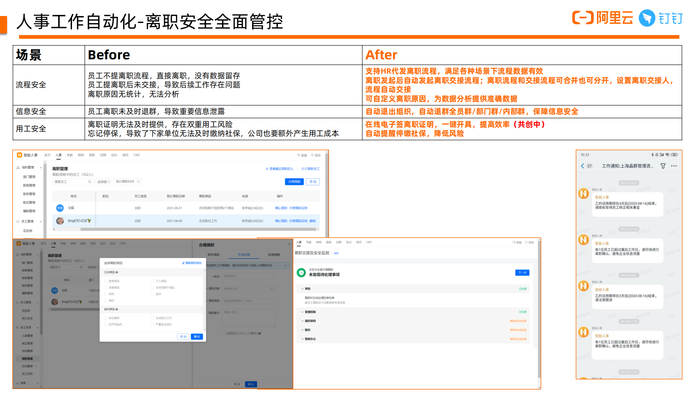Tick 个人原因 checkbox in reason modal
700x393 pixels.
click(153, 281)
